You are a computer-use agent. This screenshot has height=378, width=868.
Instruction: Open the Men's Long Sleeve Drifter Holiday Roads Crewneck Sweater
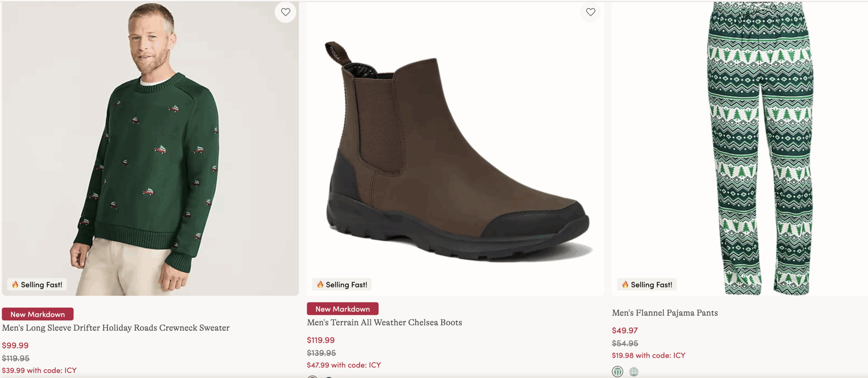coord(116,328)
